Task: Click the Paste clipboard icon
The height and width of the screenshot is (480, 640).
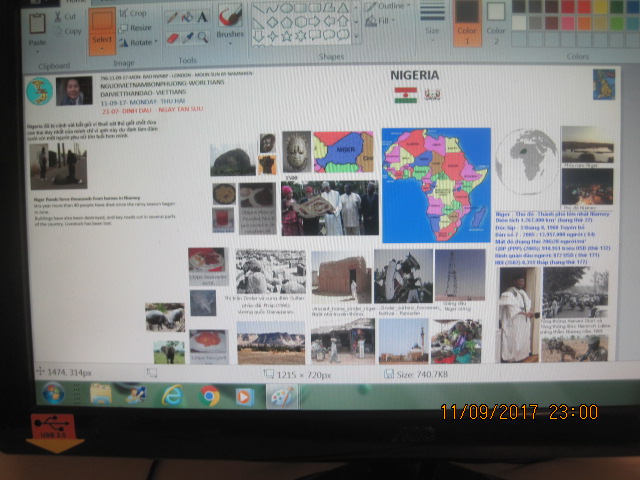Action: pos(37,23)
